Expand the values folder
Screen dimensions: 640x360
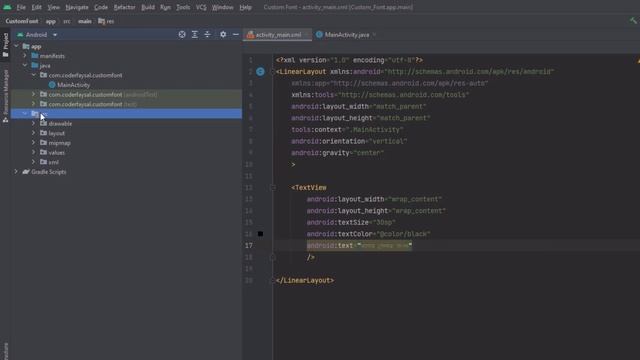tap(33, 153)
